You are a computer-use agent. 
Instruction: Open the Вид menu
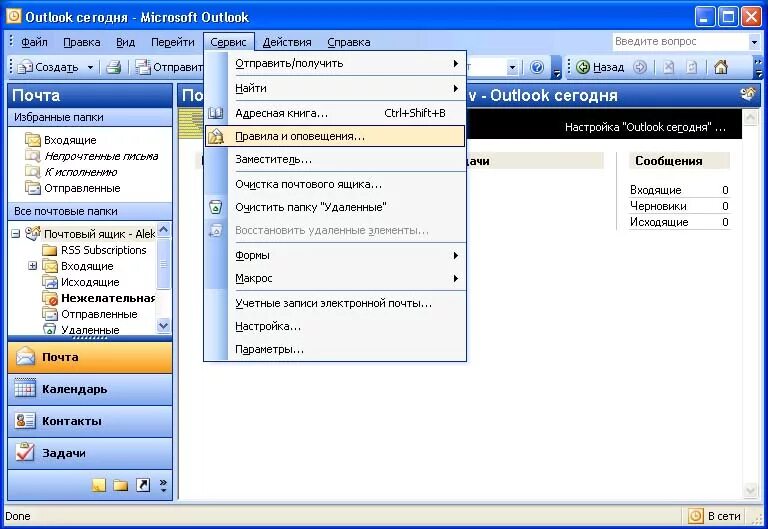pos(125,42)
